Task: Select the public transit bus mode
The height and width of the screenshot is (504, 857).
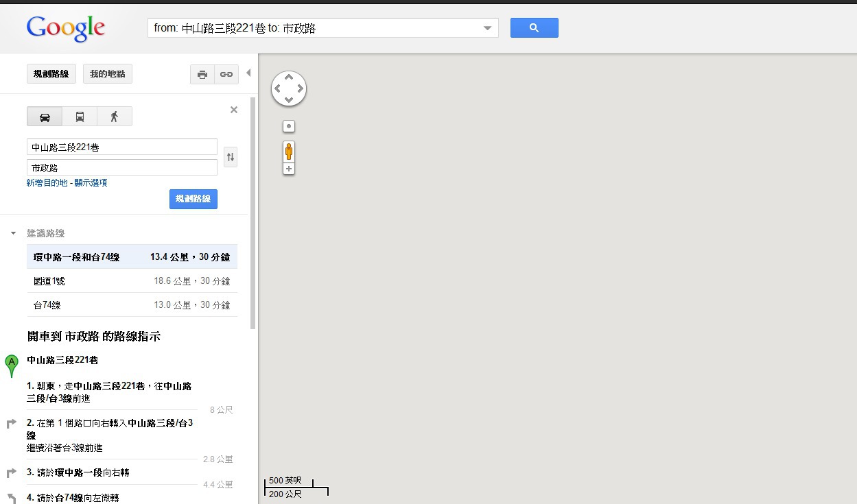Action: [80, 117]
